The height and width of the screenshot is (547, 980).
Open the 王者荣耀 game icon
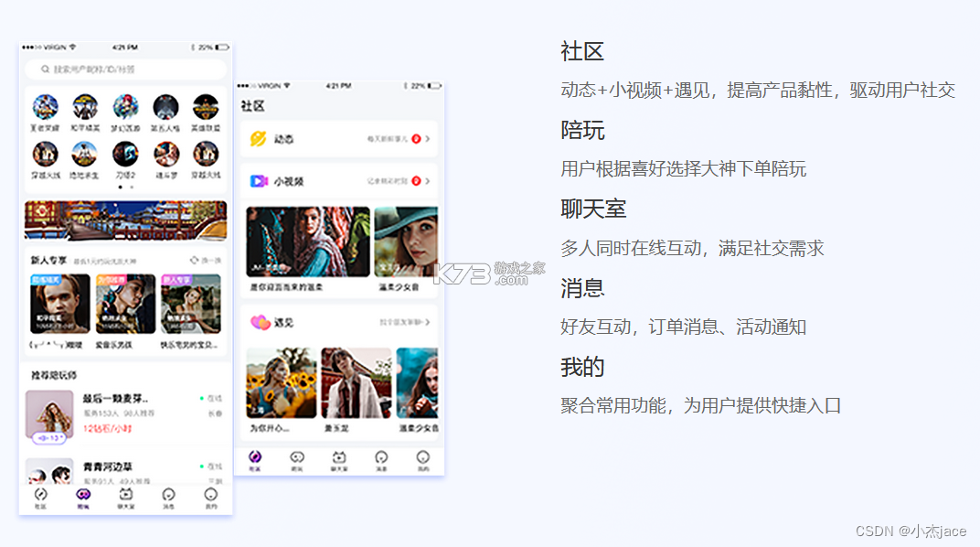tap(45, 107)
